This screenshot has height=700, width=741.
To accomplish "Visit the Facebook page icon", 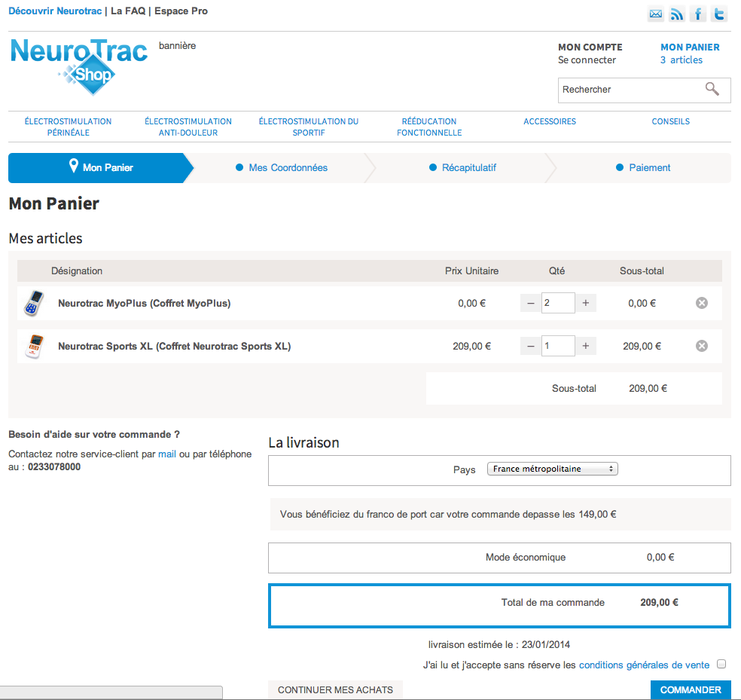I will tap(698, 14).
